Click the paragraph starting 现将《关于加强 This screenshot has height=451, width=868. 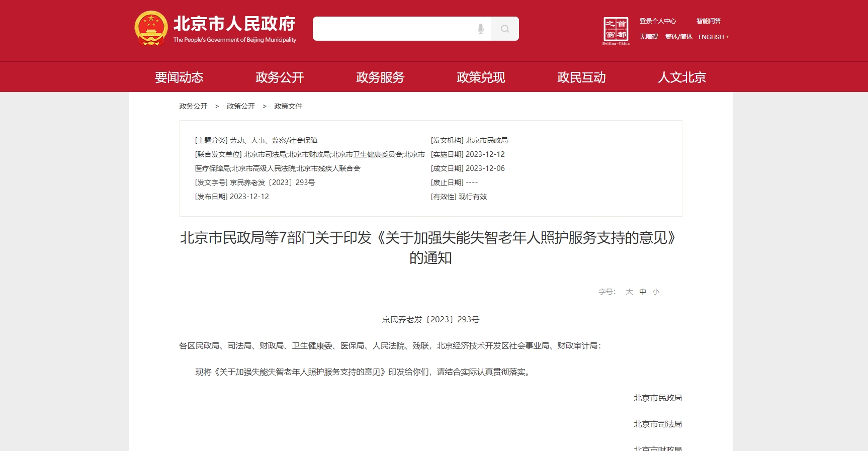(x=364, y=372)
